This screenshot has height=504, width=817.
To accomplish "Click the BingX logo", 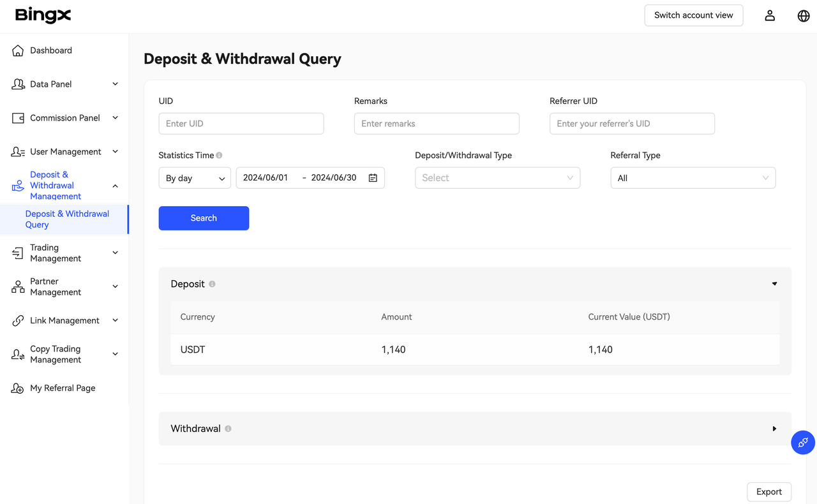I will [x=43, y=15].
